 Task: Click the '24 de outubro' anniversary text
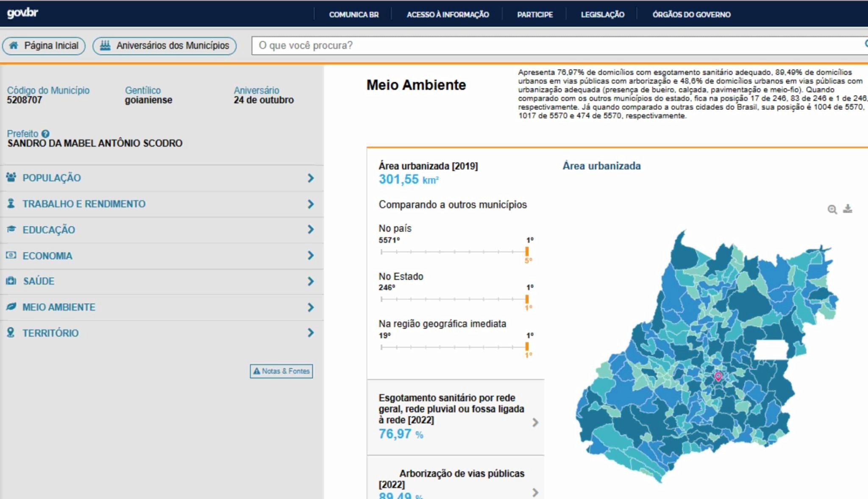tap(264, 100)
